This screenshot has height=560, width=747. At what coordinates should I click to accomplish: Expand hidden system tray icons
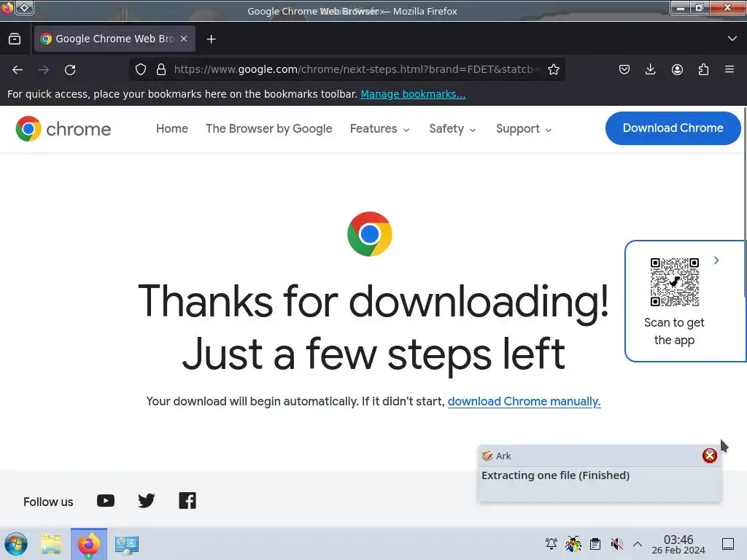[x=638, y=544]
